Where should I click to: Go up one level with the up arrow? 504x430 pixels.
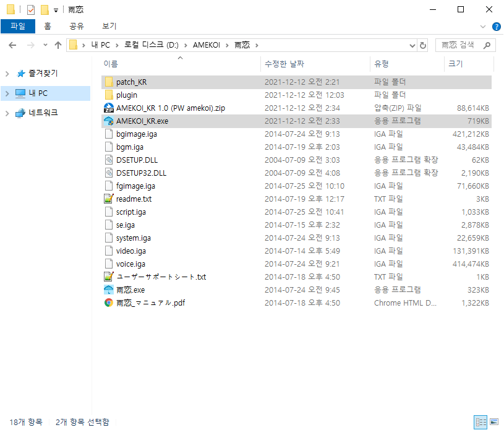click(x=58, y=45)
